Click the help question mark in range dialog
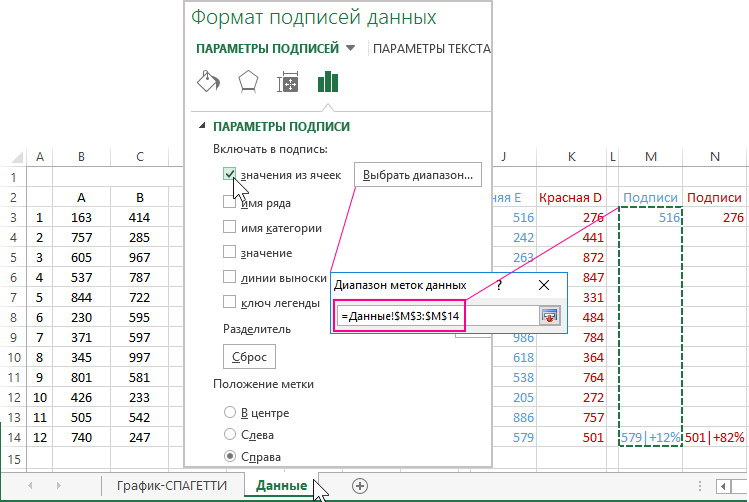This screenshot has height=502, width=749. (x=499, y=285)
